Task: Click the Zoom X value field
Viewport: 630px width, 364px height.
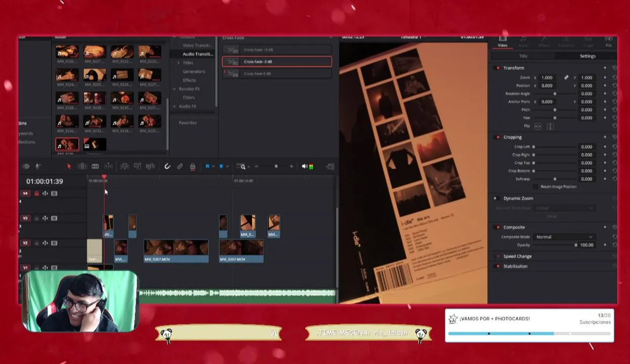Action: coord(547,77)
